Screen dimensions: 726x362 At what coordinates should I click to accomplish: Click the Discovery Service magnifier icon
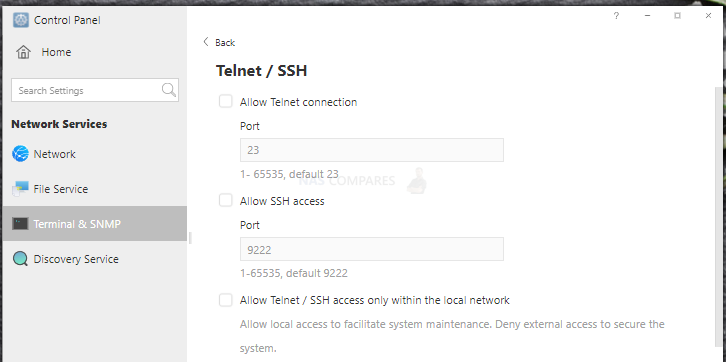click(x=20, y=259)
